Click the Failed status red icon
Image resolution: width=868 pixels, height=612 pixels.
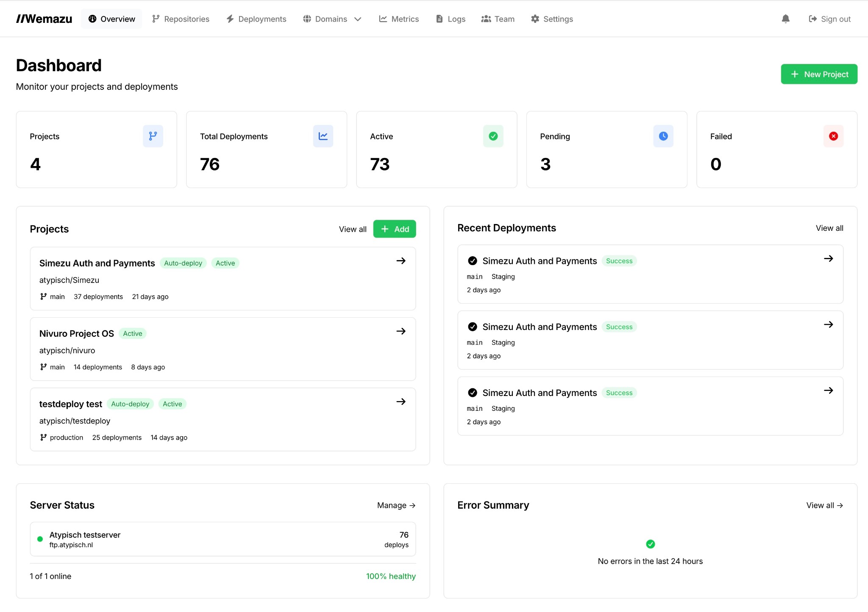tap(833, 136)
